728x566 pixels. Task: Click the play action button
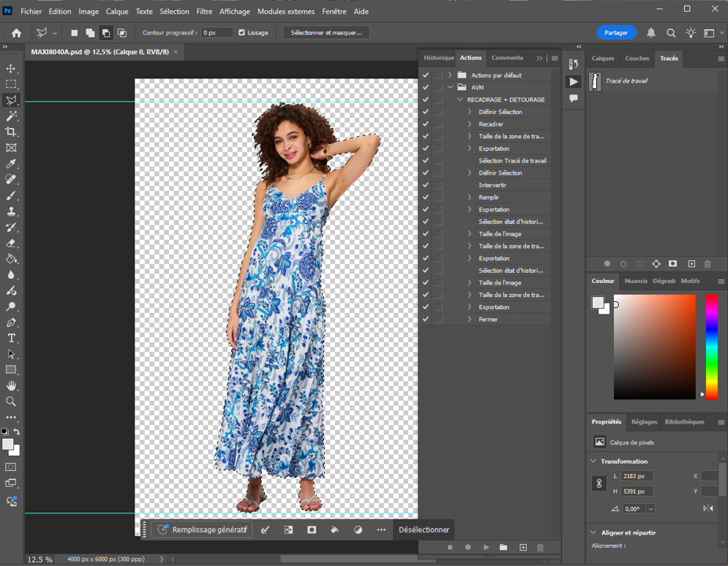pyautogui.click(x=487, y=547)
